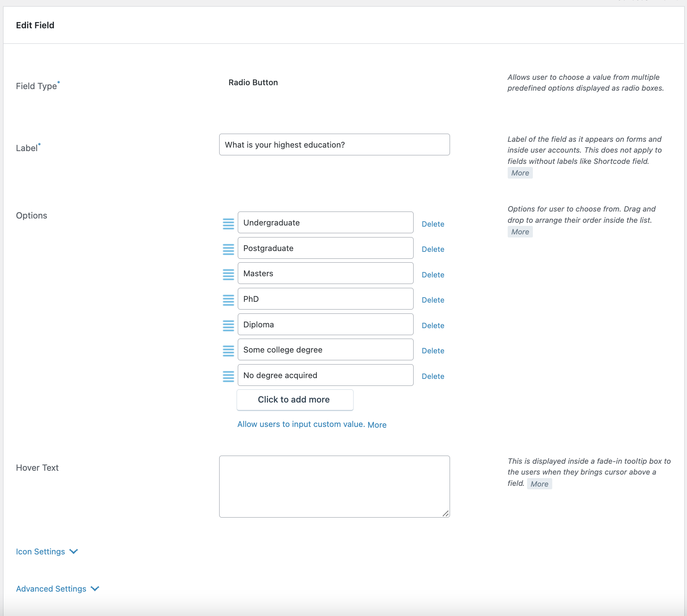Expand the Icon Settings section
This screenshot has height=616, width=687.
coord(47,551)
